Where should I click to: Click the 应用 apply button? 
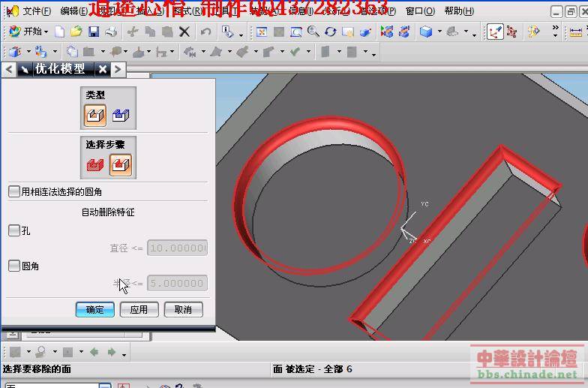click(x=139, y=309)
